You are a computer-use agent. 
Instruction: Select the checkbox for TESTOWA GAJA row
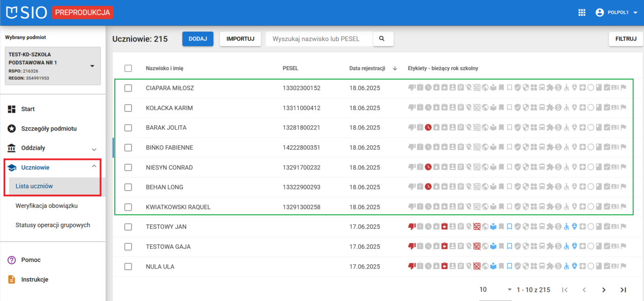click(128, 247)
